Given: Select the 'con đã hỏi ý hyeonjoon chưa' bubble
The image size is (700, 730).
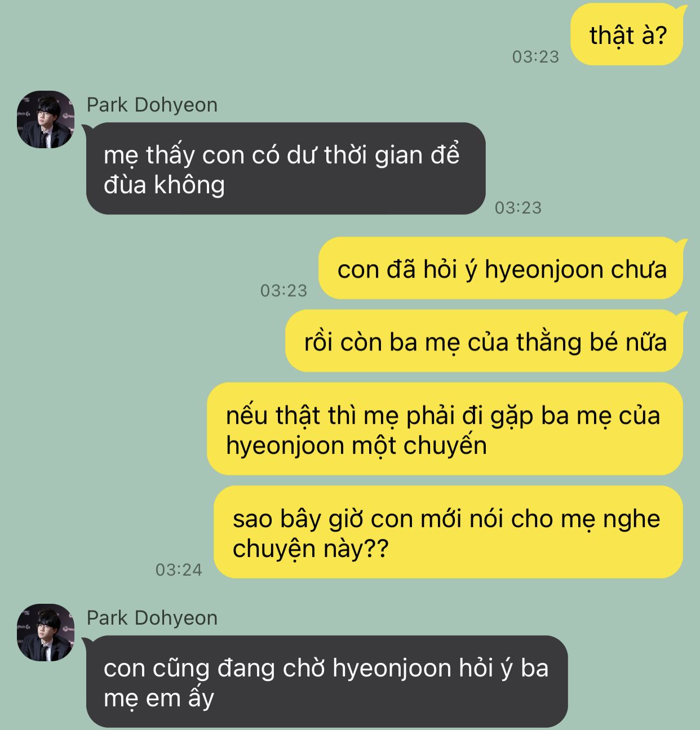Looking at the screenshot, I should click(x=501, y=268).
